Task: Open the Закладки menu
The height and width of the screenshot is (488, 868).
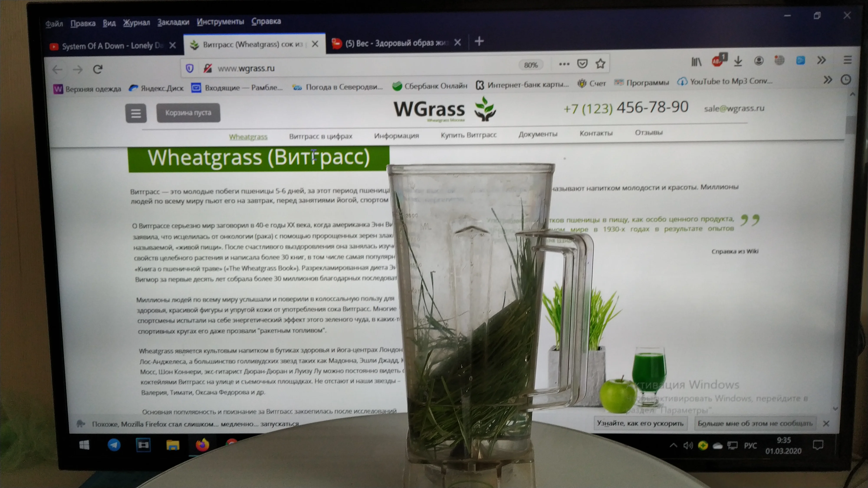Action: (173, 22)
